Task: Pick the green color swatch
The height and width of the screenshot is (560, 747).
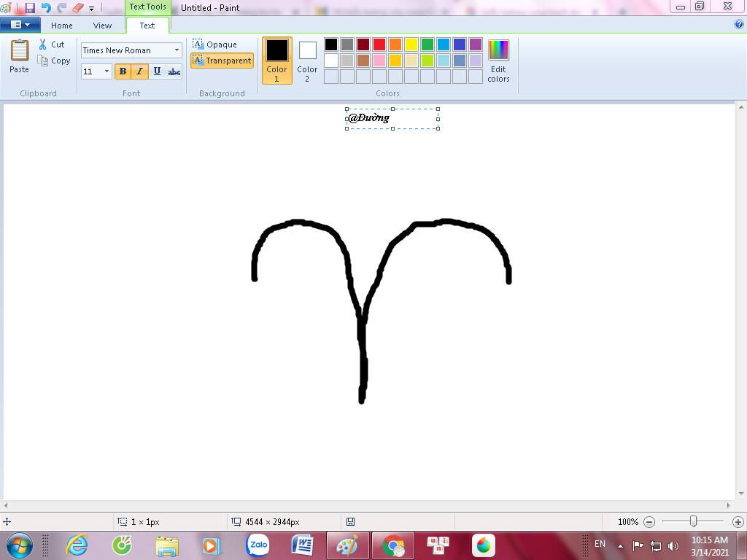Action: tap(427, 44)
